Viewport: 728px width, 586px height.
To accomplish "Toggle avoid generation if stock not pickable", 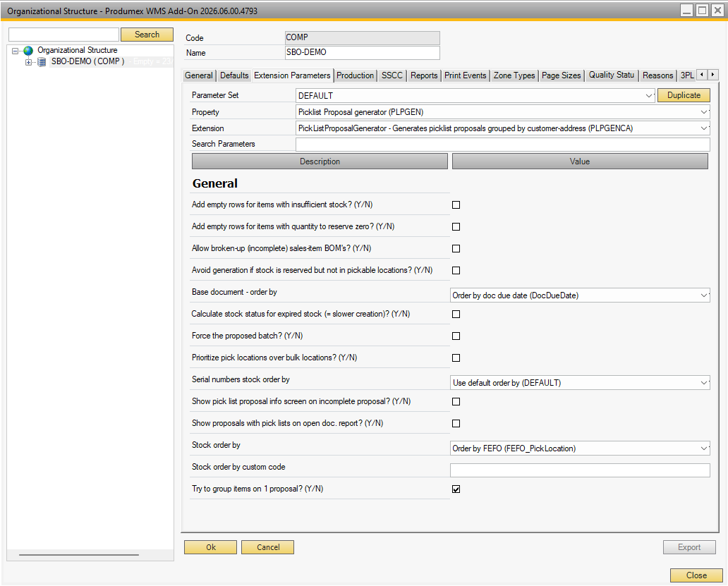I will pyautogui.click(x=456, y=270).
